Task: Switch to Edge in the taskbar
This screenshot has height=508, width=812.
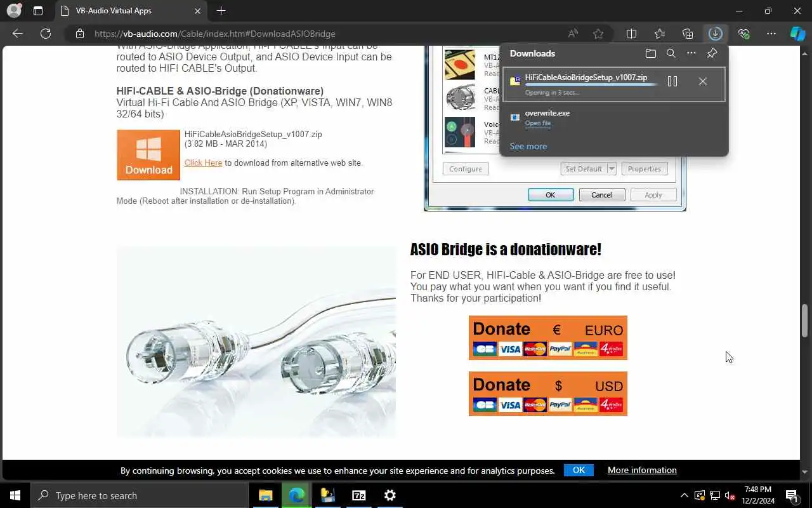Action: click(296, 495)
